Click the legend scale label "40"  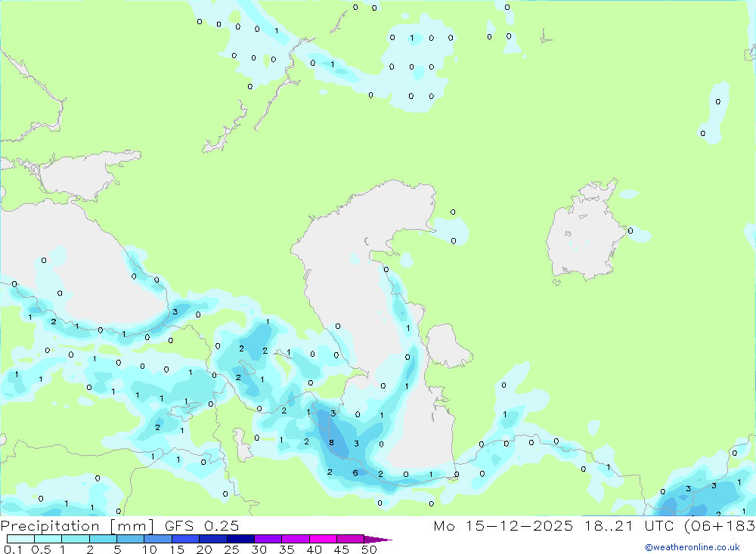click(x=314, y=549)
